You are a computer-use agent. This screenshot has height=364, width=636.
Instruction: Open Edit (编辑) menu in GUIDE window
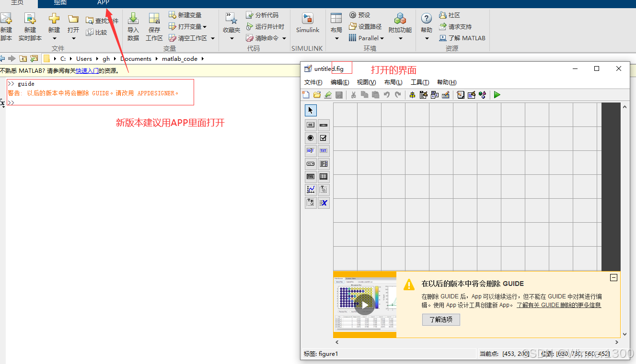click(340, 82)
